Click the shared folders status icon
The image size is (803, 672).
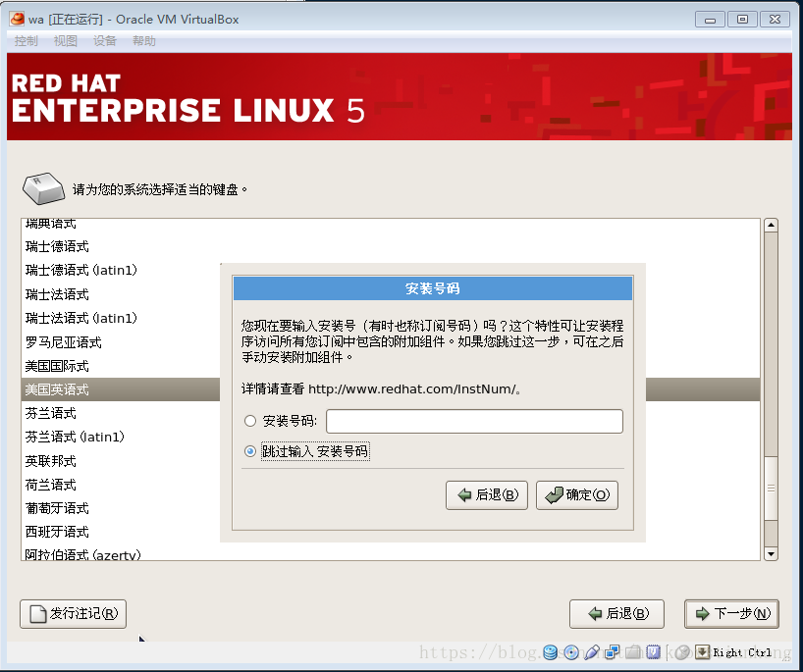tap(633, 652)
